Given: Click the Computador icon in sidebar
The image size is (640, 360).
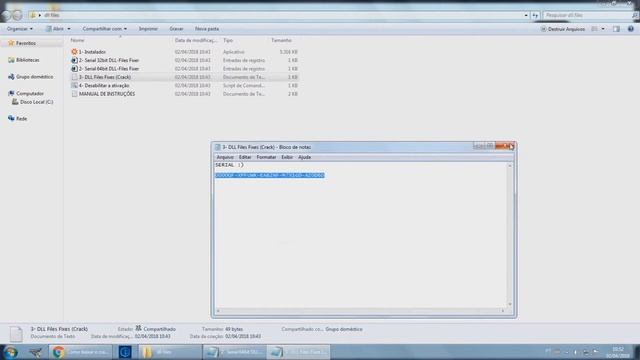Looking at the screenshot, I should [x=11, y=93].
